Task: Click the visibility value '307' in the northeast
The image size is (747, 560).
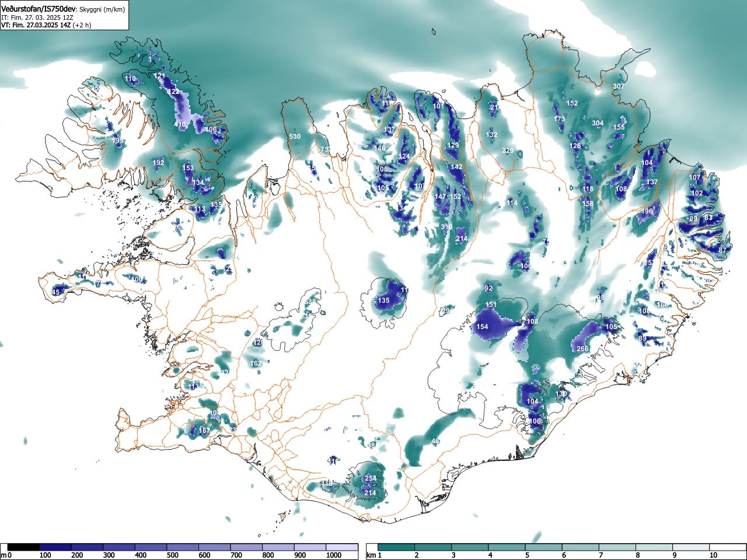Action: coord(619,86)
